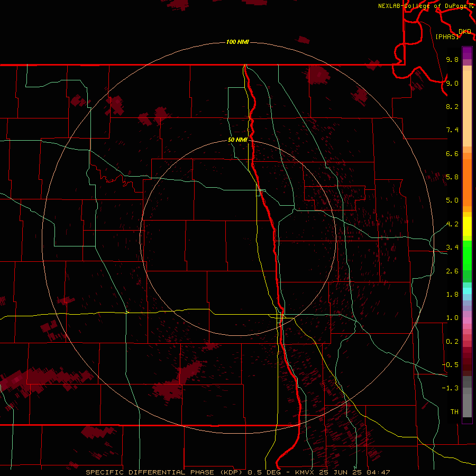Click the KMVX radar site identifier
This screenshot has height=476, width=476.
tap(305, 472)
